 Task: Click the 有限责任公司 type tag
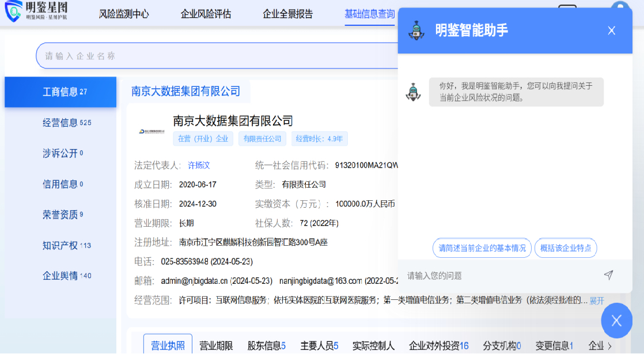pyautogui.click(x=262, y=139)
